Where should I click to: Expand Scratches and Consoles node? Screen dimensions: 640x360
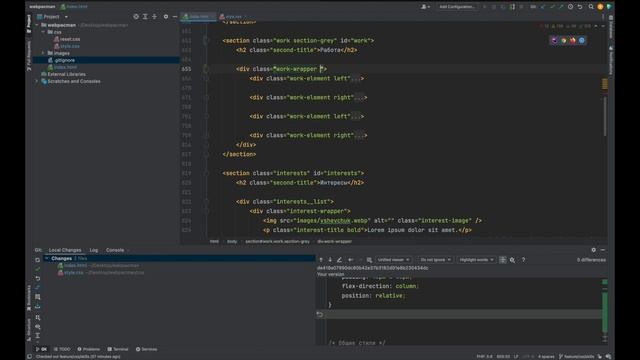point(37,81)
